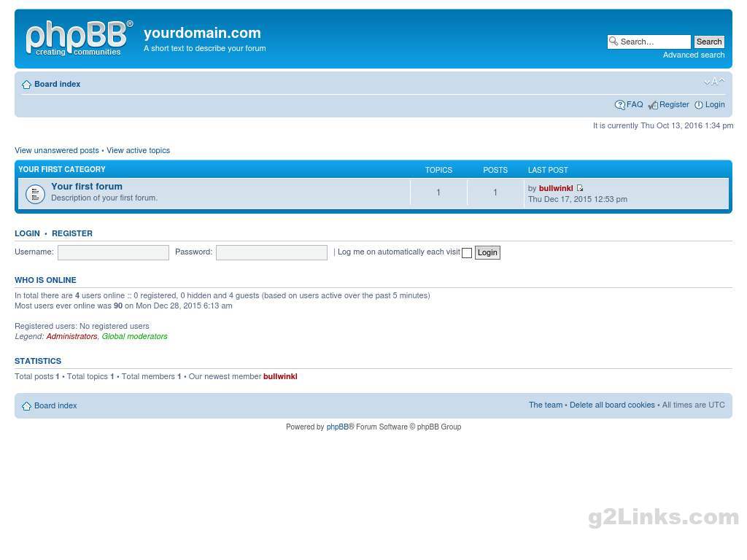Click 'A short text to describe your forum'
This screenshot has height=560, width=747.
(x=205, y=48)
